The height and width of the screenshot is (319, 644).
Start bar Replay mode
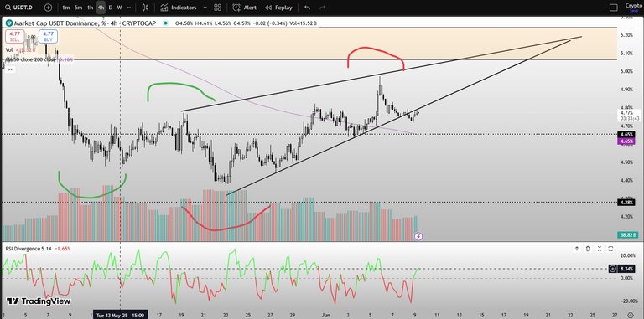pos(278,8)
